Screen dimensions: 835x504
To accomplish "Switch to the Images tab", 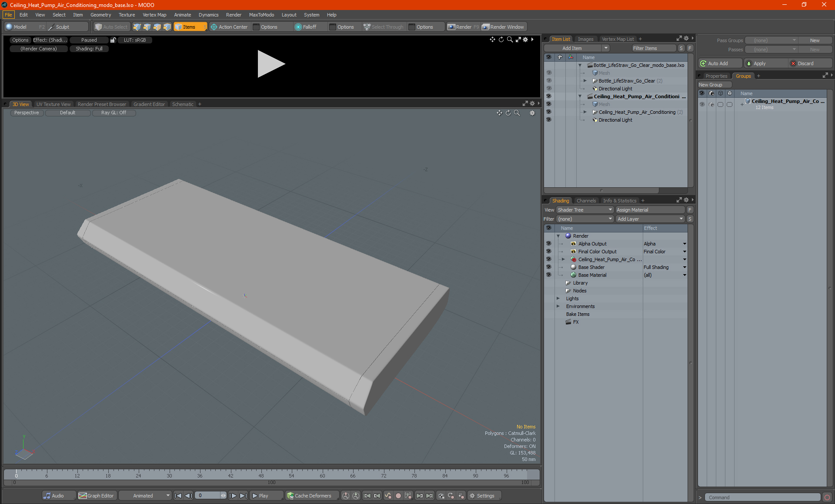I will pos(585,39).
